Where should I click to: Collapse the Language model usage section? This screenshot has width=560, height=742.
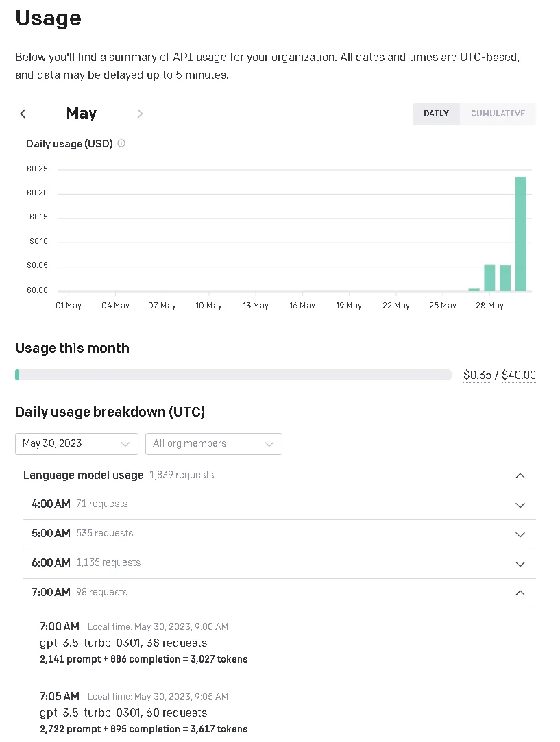tap(520, 475)
